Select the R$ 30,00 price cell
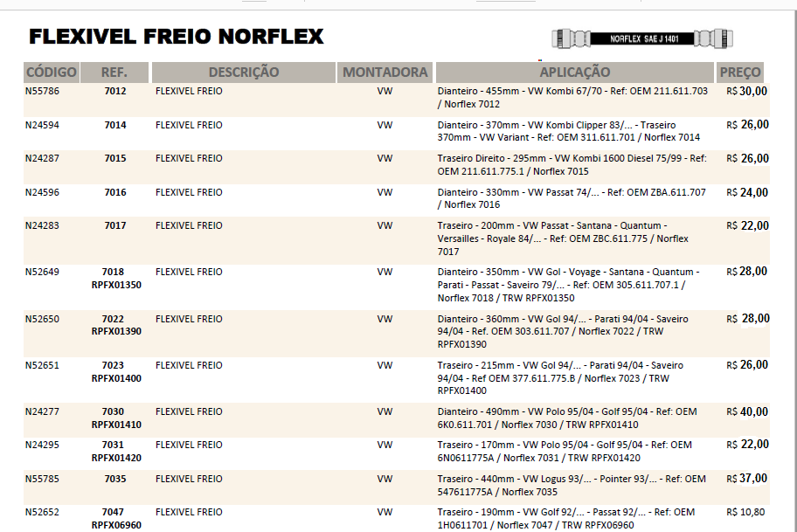Viewport: 797px width, 532px height. [747, 91]
